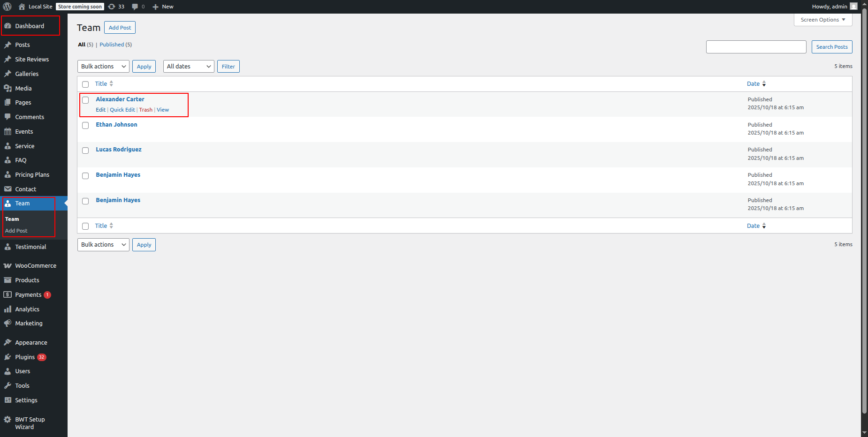Click the search posts input field
868x437 pixels.
click(x=756, y=47)
